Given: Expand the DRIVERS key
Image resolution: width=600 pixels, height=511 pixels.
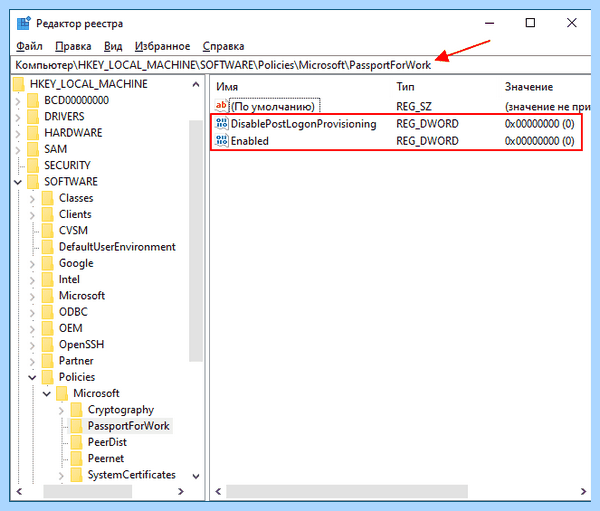Looking at the screenshot, I should (x=18, y=117).
